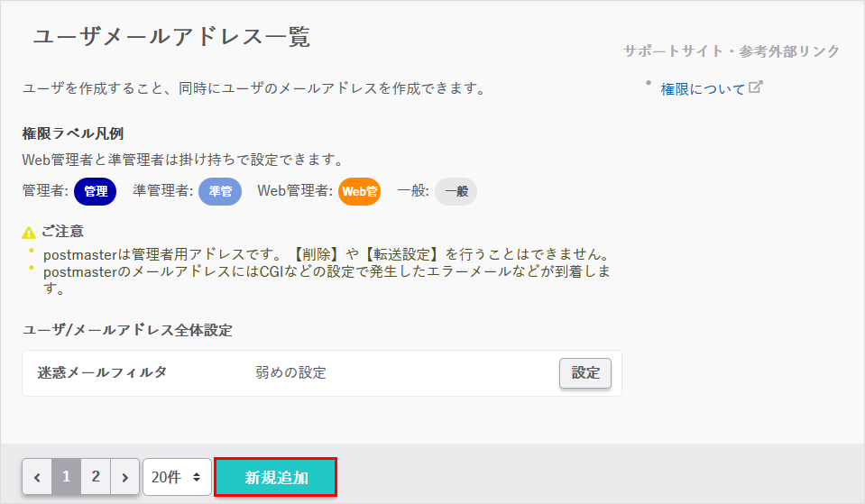Select page 1 in pagination
Screen dimensions: 865x504
click(x=66, y=477)
